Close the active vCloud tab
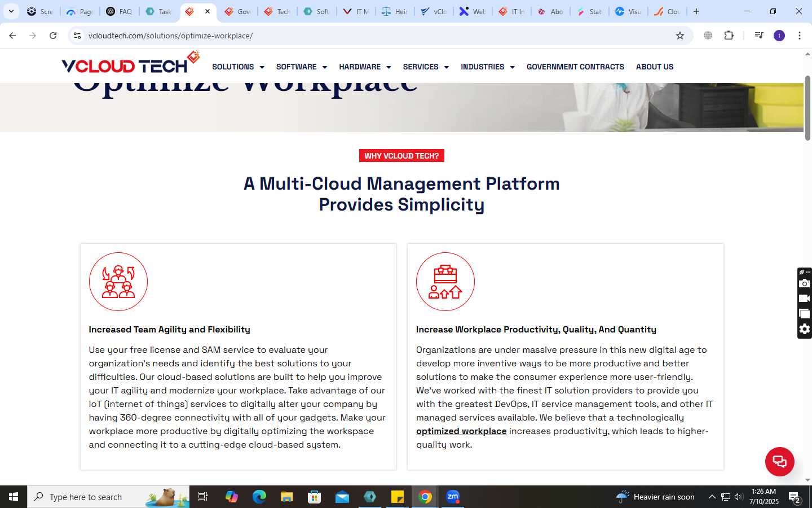Image resolution: width=812 pixels, height=508 pixels. click(x=208, y=11)
